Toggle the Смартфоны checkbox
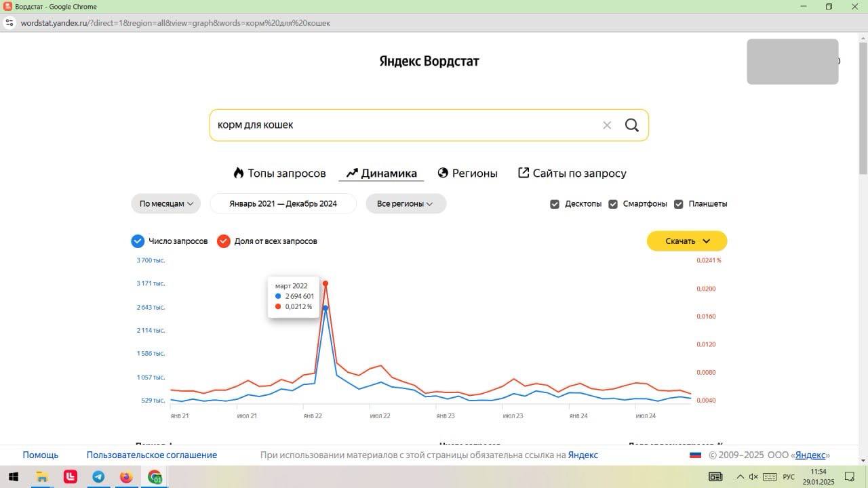Viewport: 868px width, 488px height. pos(613,204)
